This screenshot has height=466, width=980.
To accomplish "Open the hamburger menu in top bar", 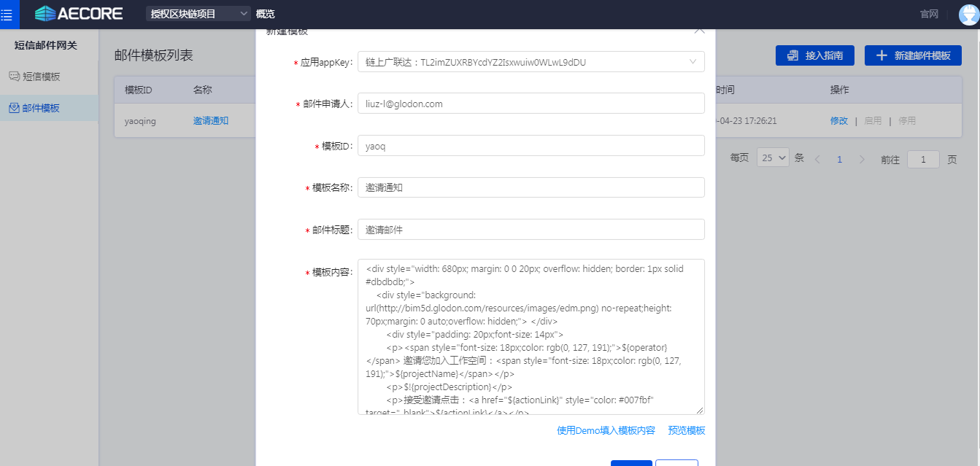I will tap(7, 14).
